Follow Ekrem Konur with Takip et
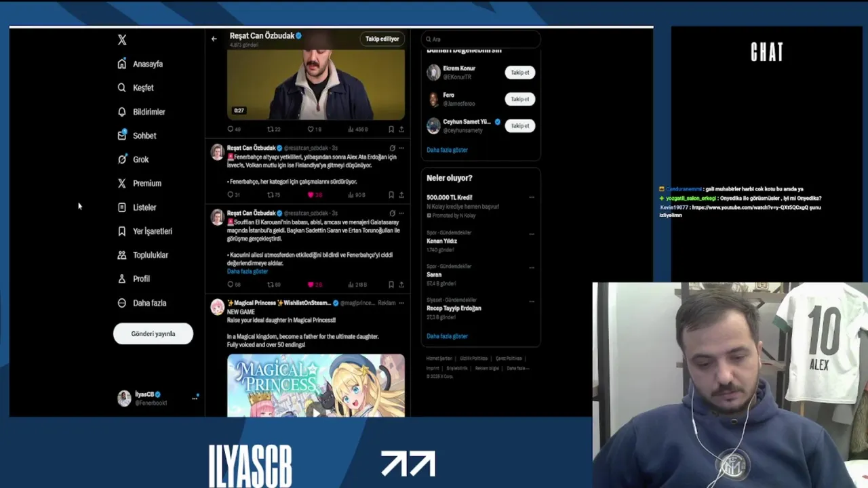Screen dimensions: 868x488 (520, 73)
